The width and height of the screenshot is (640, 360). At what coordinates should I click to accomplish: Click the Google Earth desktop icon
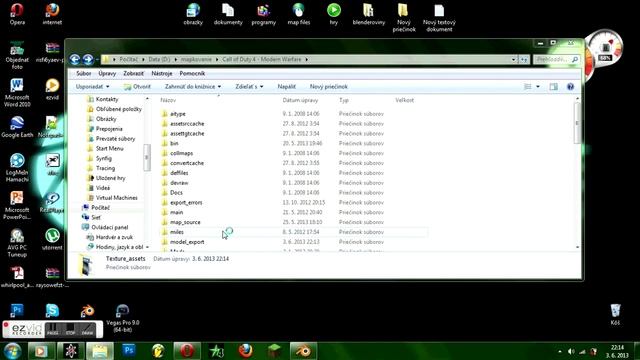click(17, 127)
